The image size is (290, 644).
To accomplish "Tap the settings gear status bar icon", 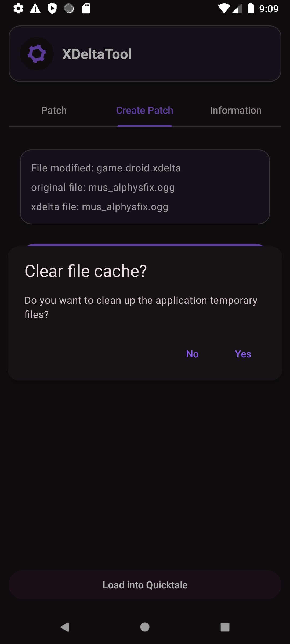I will point(18,9).
